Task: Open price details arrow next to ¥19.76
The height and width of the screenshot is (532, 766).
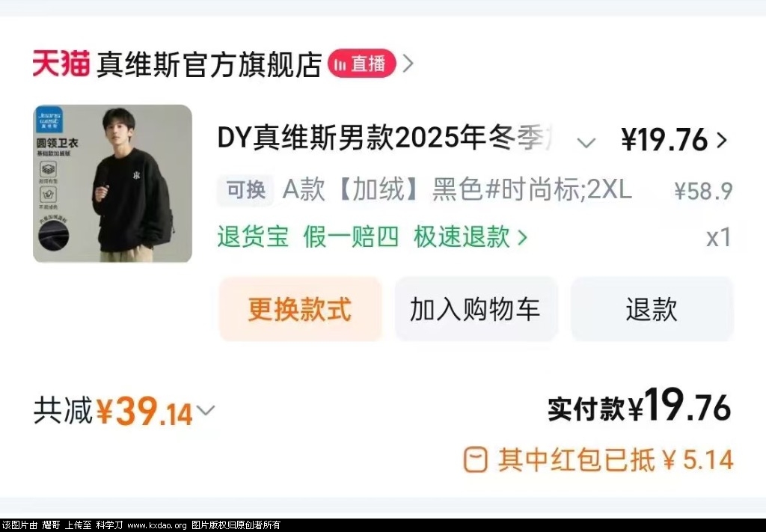Action: pos(722,140)
